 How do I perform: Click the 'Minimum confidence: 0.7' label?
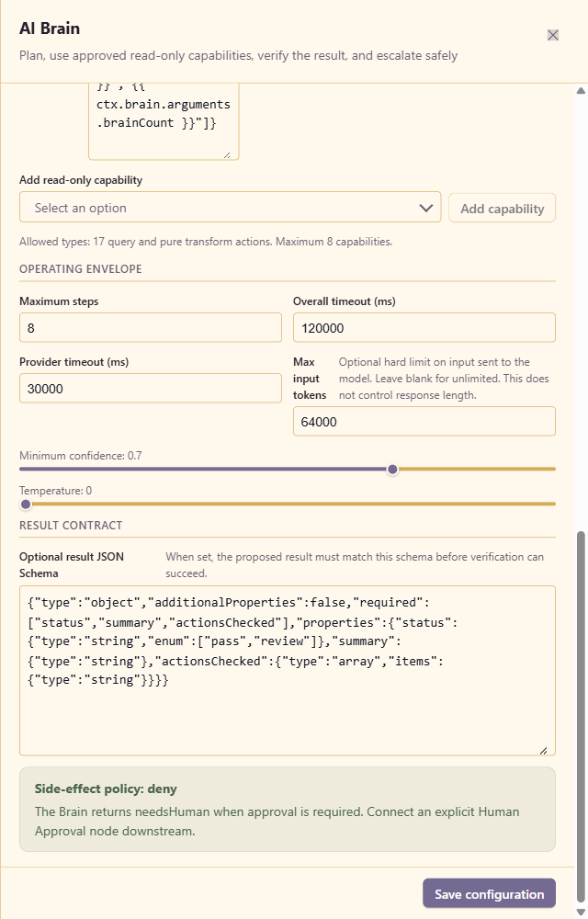[80, 456]
